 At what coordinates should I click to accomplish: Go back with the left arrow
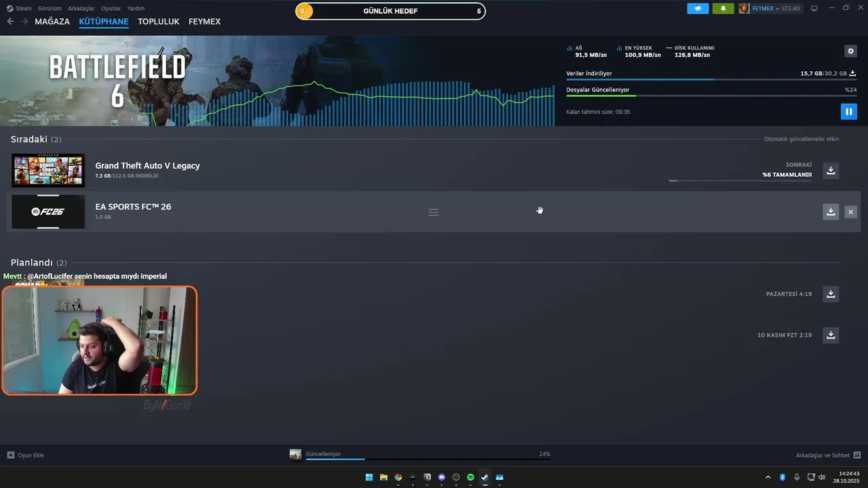[x=10, y=22]
